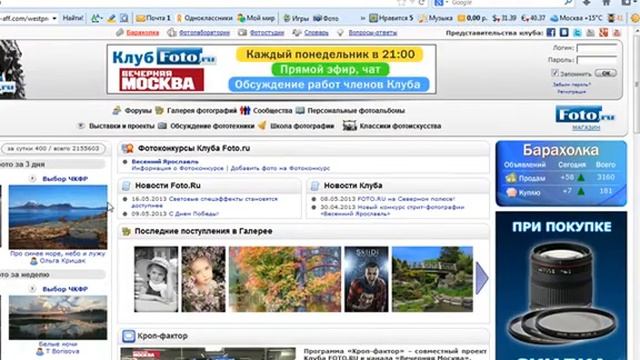Open Фото toolbar shortcut
Image resolution: width=640 pixels, height=360 pixels.
326,18
